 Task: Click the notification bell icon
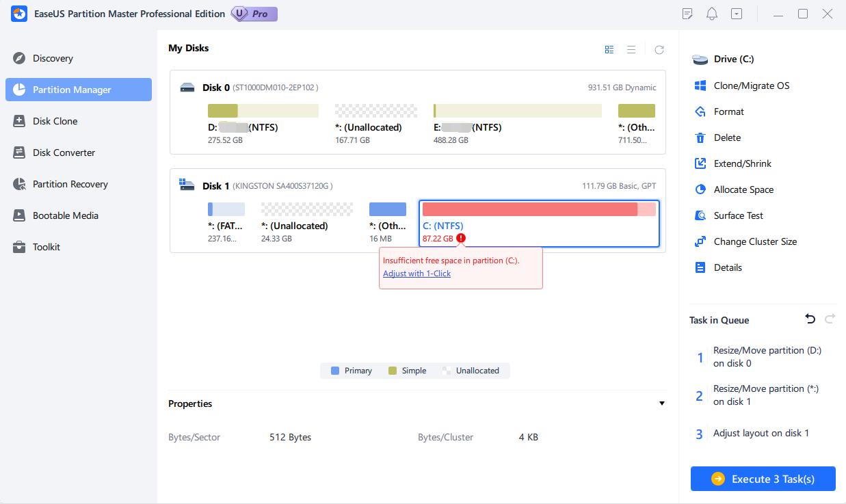(x=712, y=14)
